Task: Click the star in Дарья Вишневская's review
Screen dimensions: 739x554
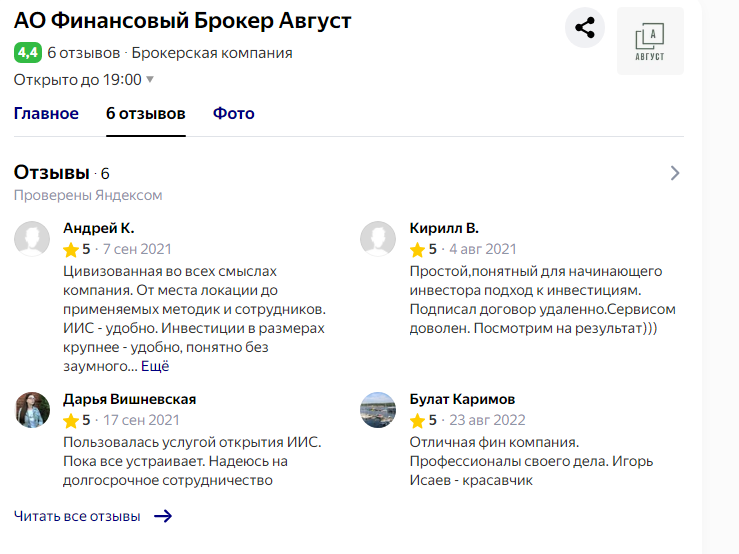Action: click(x=71, y=420)
